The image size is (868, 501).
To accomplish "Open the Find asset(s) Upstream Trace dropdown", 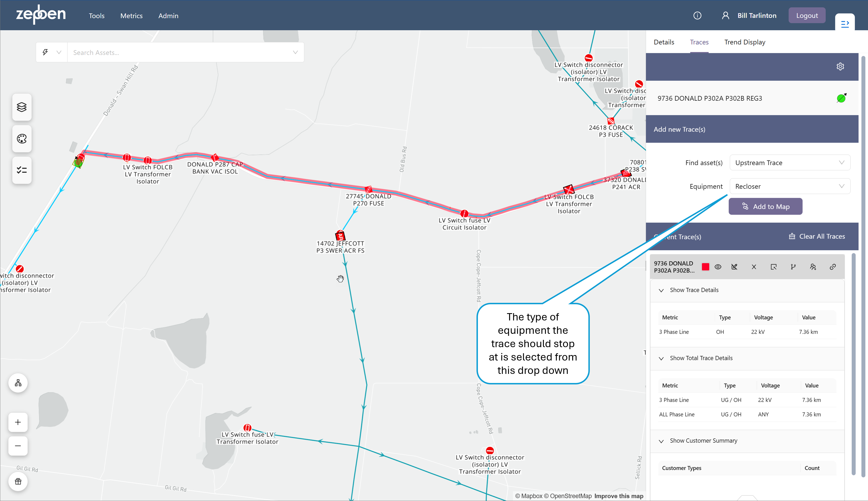I will tap(789, 163).
